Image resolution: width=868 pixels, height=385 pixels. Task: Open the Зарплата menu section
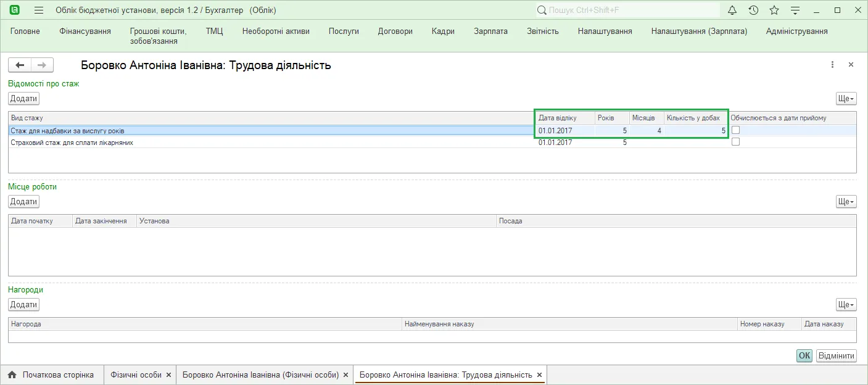[x=491, y=31]
